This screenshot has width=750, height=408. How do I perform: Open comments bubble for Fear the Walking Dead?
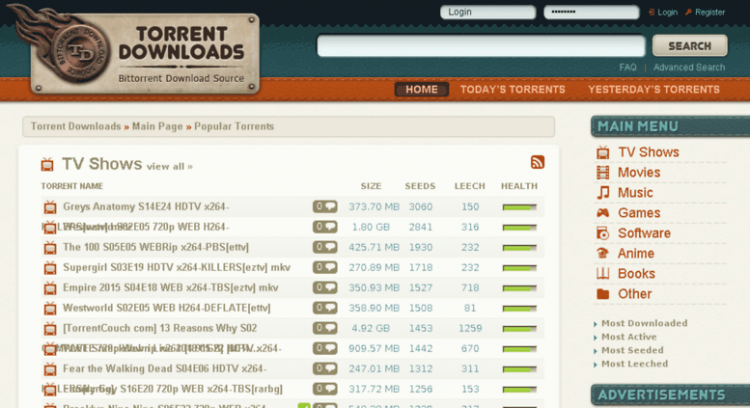(325, 368)
